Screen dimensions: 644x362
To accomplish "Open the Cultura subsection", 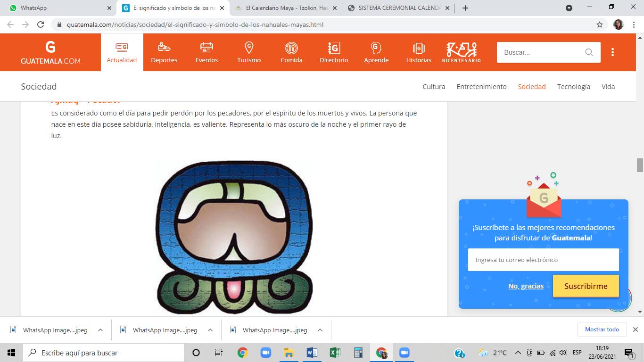I will click(434, 87).
